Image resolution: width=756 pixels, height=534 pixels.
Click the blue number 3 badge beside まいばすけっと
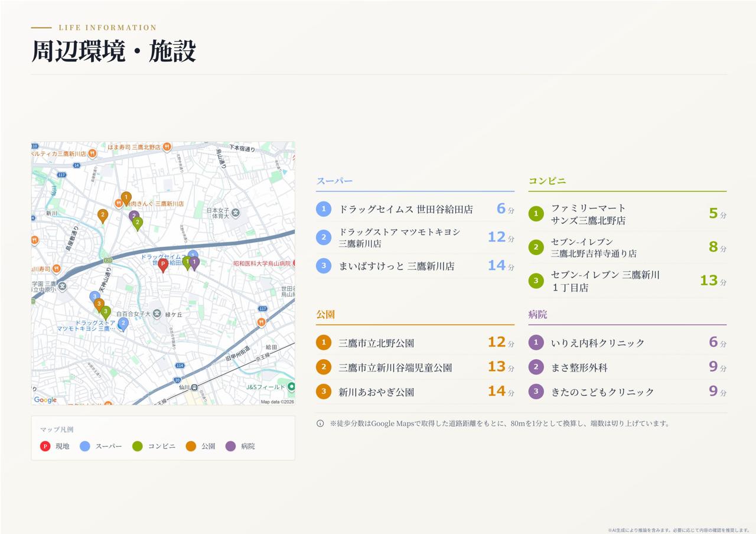[x=324, y=266]
